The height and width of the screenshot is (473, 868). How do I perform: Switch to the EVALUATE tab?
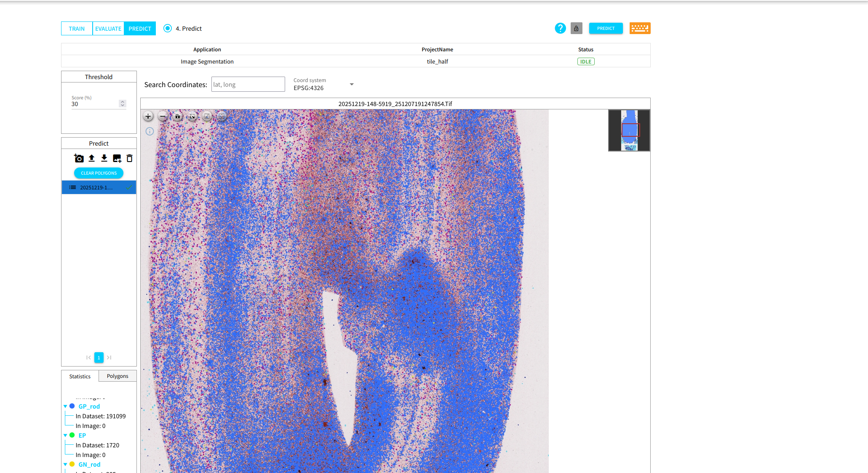pos(108,28)
